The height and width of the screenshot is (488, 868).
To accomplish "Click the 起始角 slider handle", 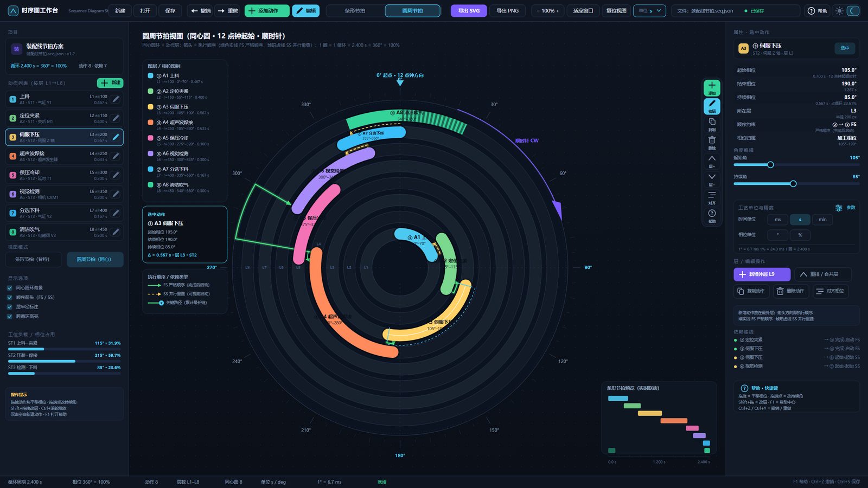I will pos(770,165).
